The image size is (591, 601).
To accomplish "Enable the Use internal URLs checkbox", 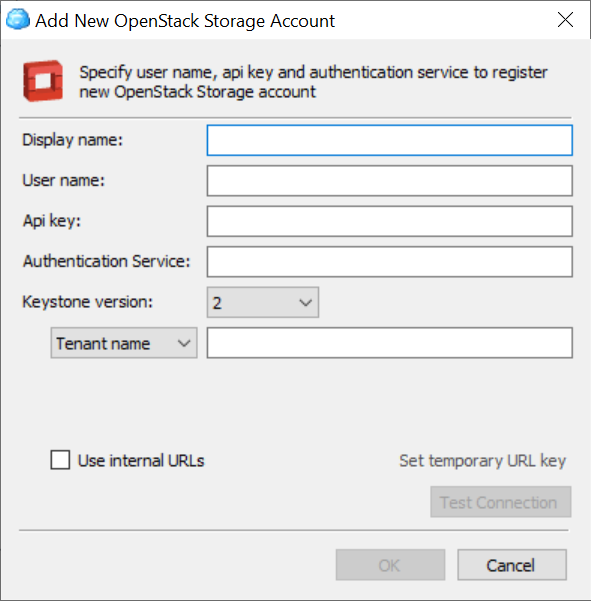I will click(x=60, y=460).
